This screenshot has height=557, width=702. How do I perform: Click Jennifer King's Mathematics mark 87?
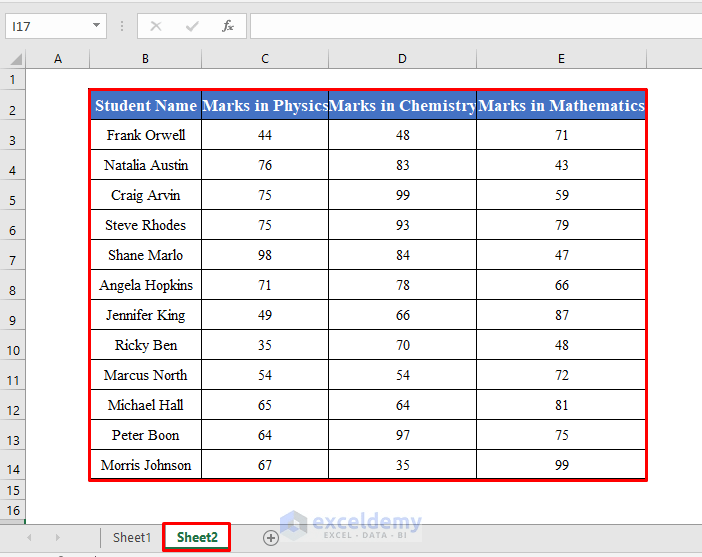tap(561, 315)
